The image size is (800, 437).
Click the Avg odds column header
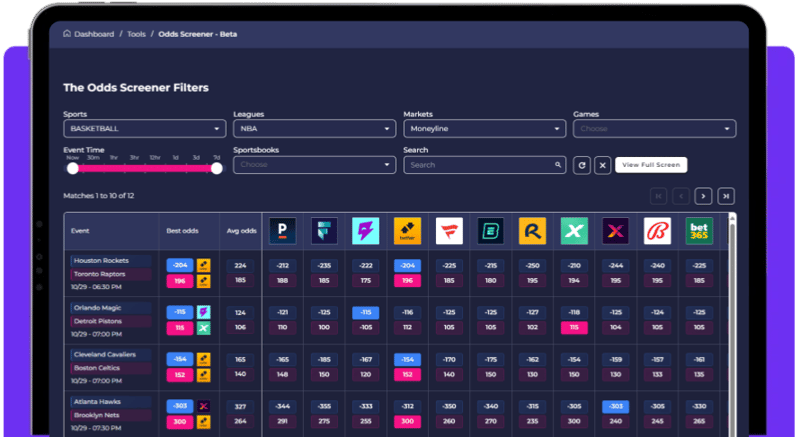(x=241, y=231)
